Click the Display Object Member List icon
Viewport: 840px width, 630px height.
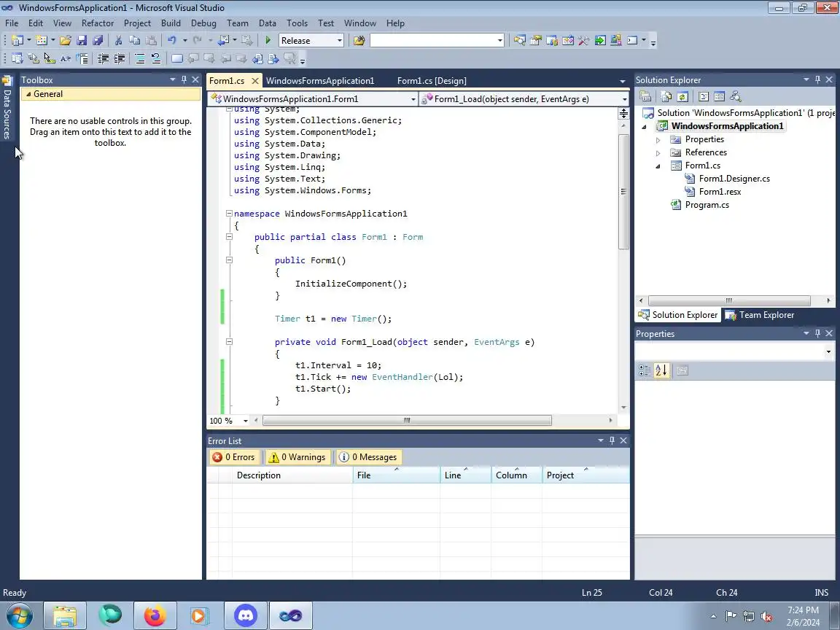pyautogui.click(x=17, y=58)
